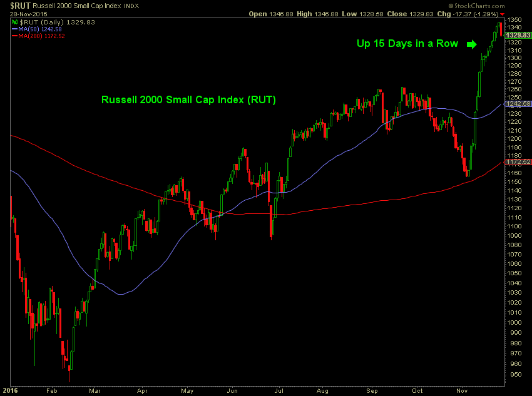Click the $RUT ticker symbol title
The width and height of the screenshot is (532, 396).
pos(21,6)
